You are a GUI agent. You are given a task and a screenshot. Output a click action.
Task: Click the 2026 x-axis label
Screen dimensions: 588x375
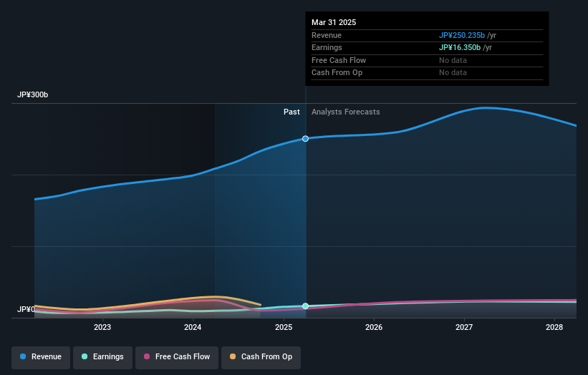point(374,328)
